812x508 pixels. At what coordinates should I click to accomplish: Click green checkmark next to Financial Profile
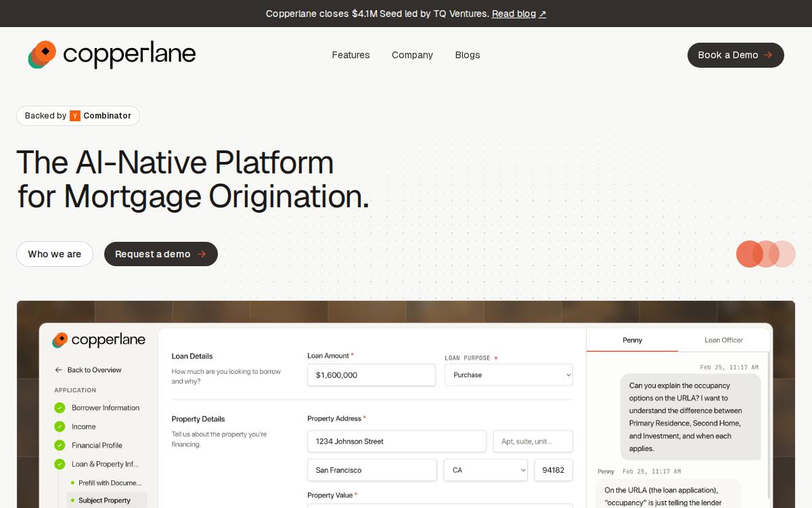click(60, 445)
